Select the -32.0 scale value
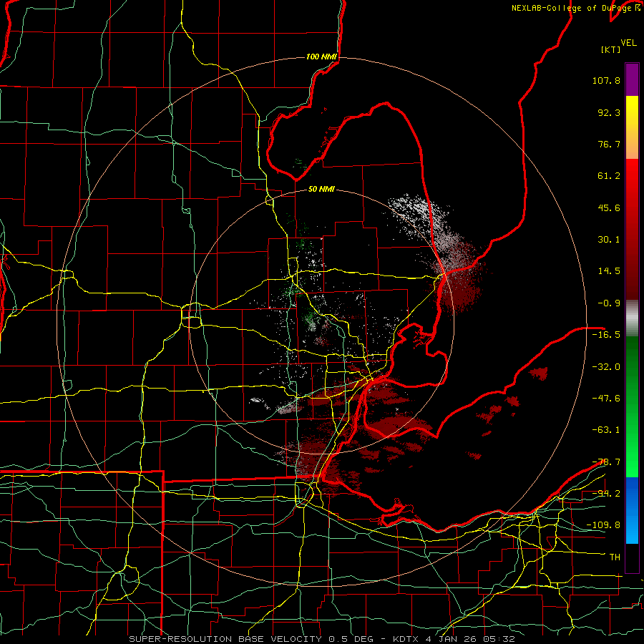Image resolution: width=644 pixels, height=644 pixels. click(x=606, y=367)
